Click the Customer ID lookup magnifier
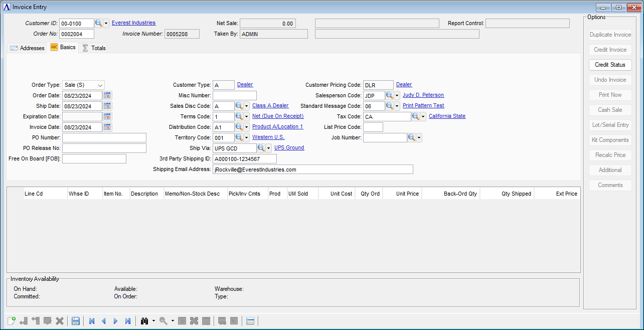Viewport: 644px width, 330px height. (x=99, y=23)
